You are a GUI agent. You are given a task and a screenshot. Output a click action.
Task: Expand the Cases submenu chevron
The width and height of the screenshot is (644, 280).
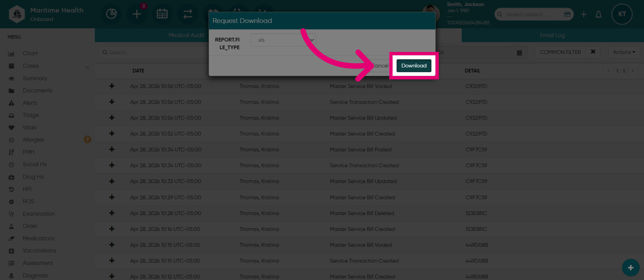click(x=87, y=67)
